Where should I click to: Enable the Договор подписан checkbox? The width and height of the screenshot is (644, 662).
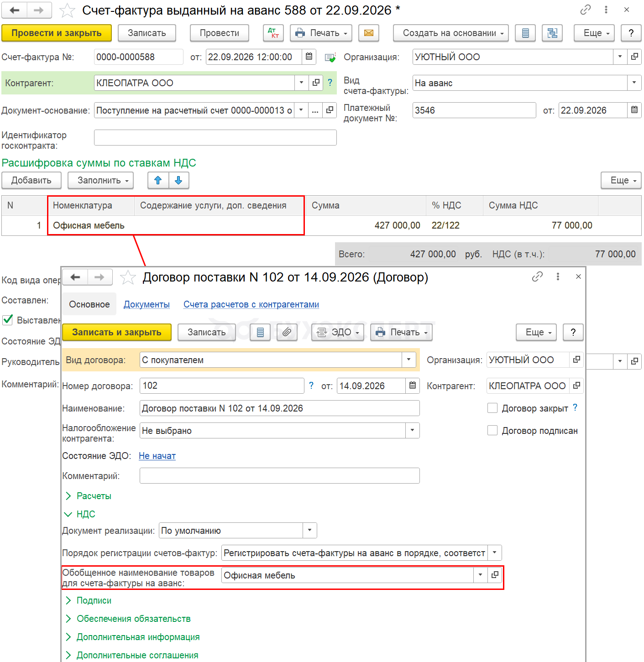[x=492, y=430]
